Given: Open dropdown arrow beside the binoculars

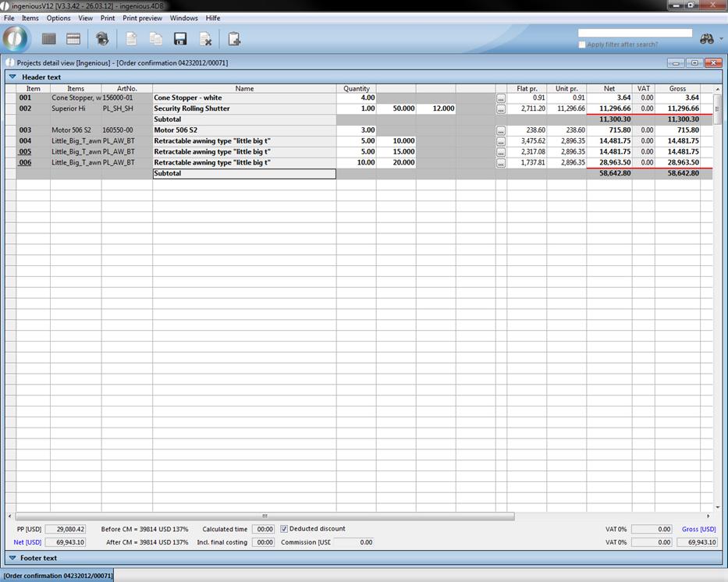Looking at the screenshot, I should (x=720, y=38).
